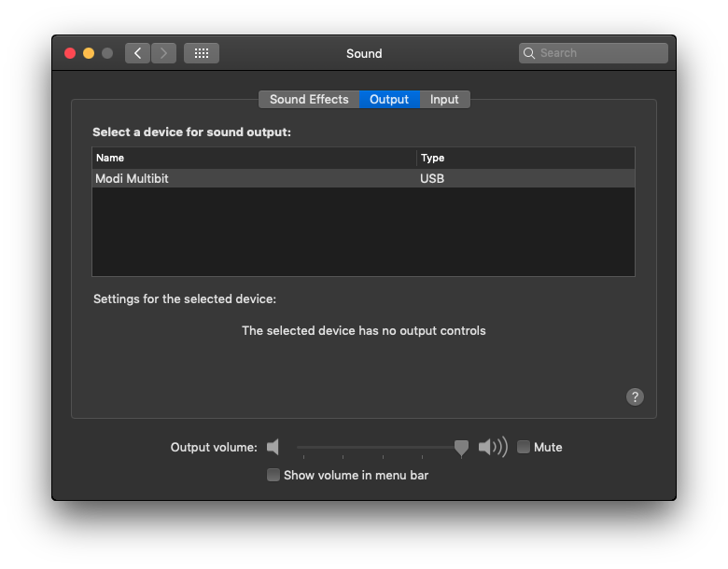Select the Output tab
The height and width of the screenshot is (569, 728).
(389, 99)
